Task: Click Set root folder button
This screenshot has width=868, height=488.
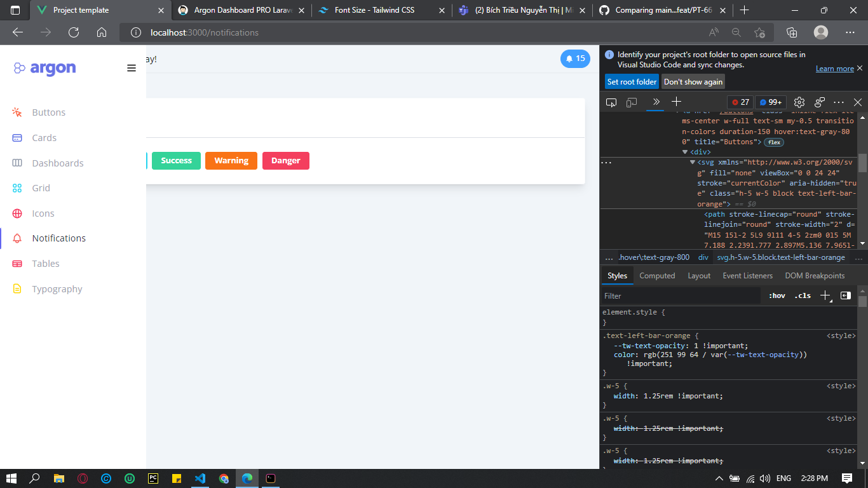Action: [x=632, y=81]
